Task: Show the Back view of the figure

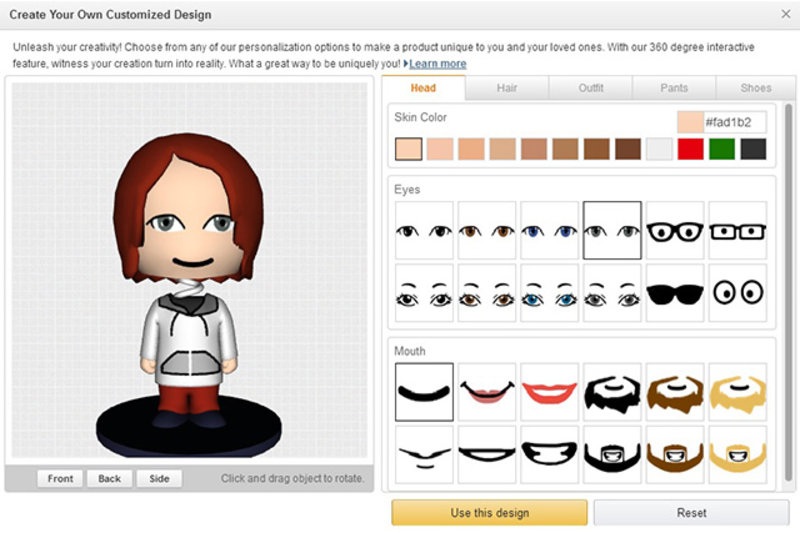Action: click(109, 478)
